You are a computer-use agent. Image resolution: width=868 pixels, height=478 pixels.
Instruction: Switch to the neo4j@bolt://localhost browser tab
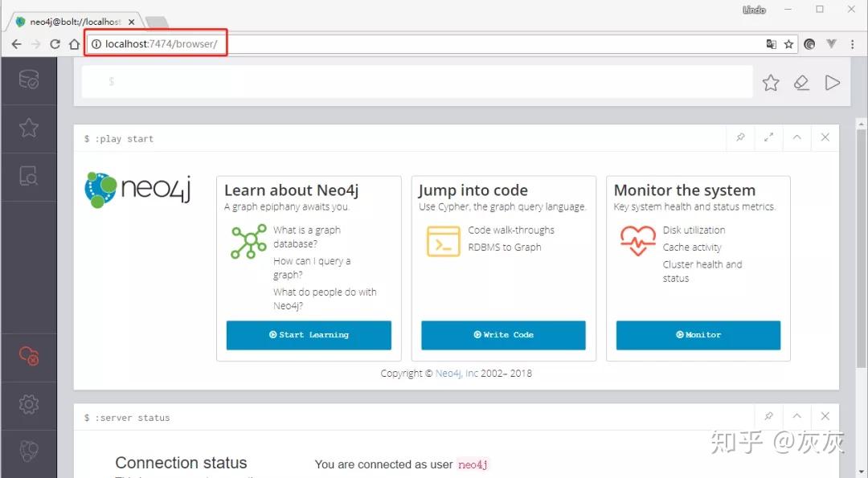point(72,22)
